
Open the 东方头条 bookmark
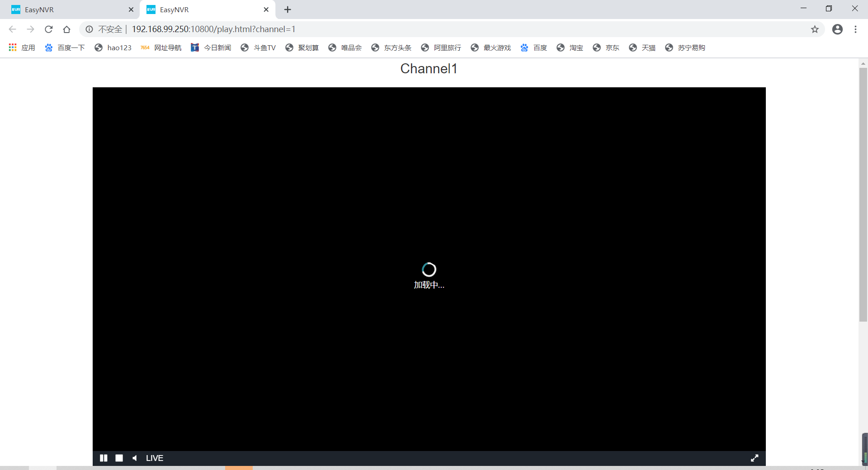tap(391, 47)
